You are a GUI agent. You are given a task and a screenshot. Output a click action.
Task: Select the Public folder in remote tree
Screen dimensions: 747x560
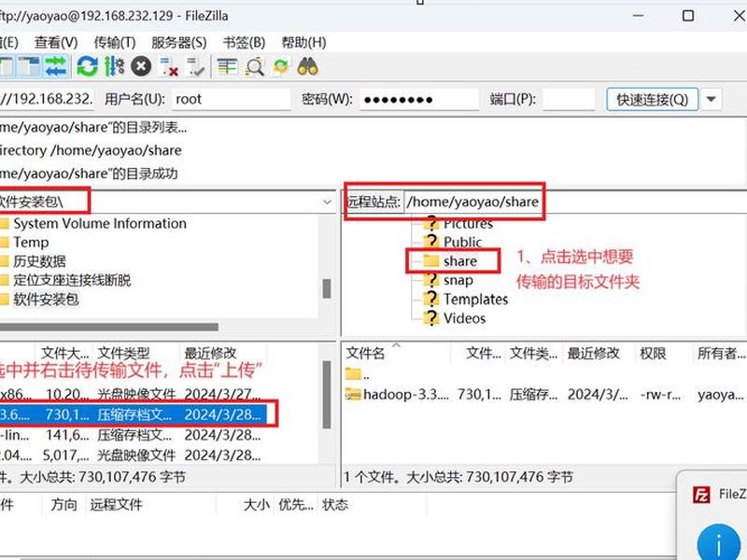[462, 242]
